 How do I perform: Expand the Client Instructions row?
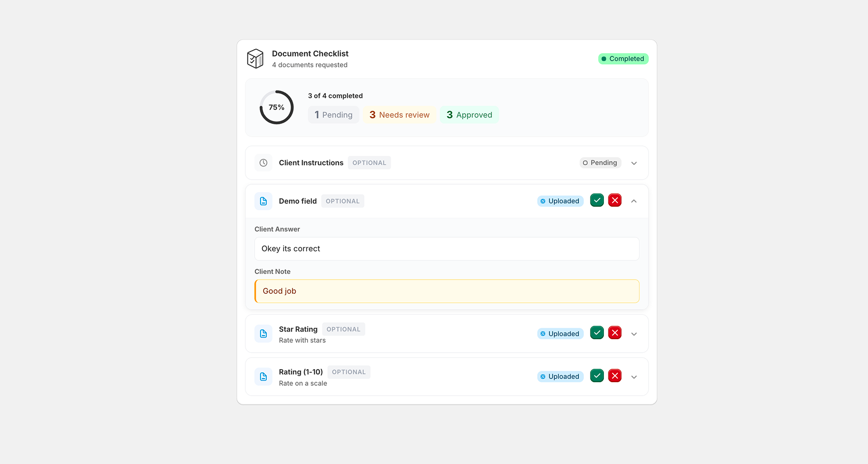[x=634, y=163]
